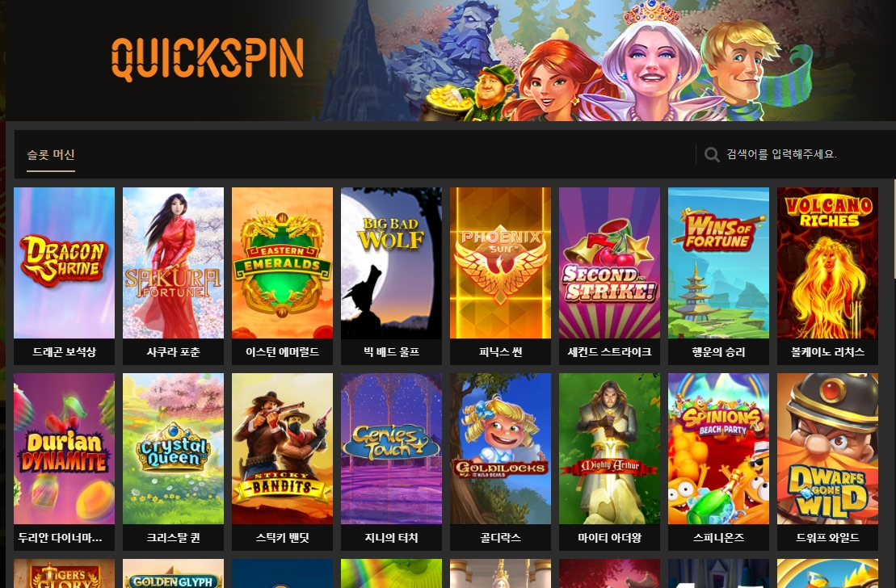Switch to the 슬롯 머신 tab
The image size is (896, 588).
click(x=51, y=155)
